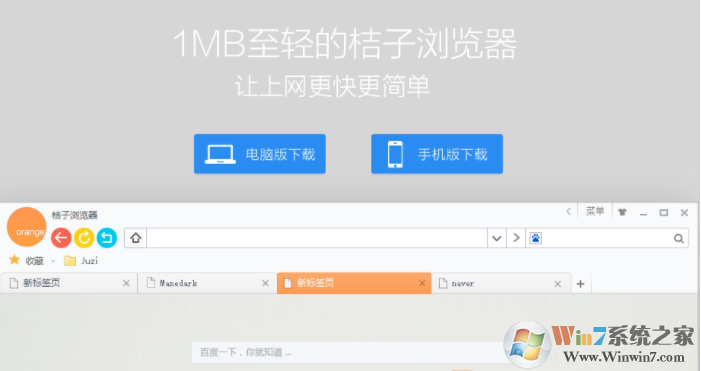Click the blue undo-close restore button
This screenshot has width=701, height=371.
coord(106,238)
